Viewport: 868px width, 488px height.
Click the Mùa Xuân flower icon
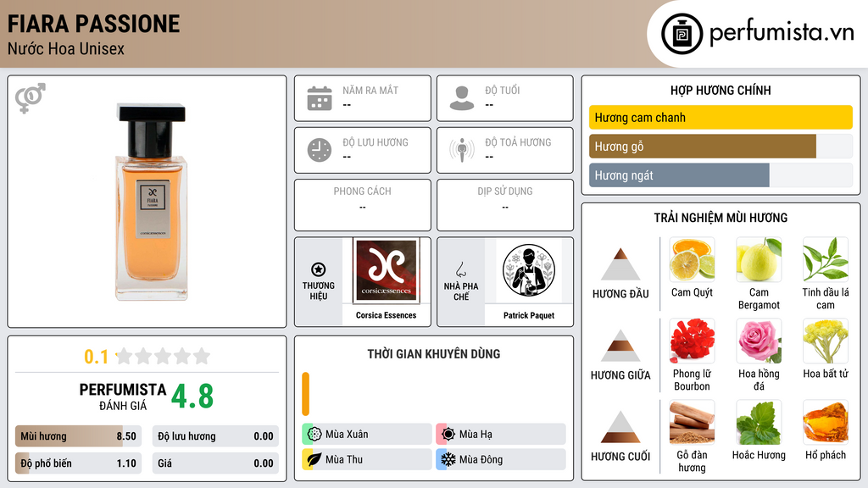tap(314, 434)
